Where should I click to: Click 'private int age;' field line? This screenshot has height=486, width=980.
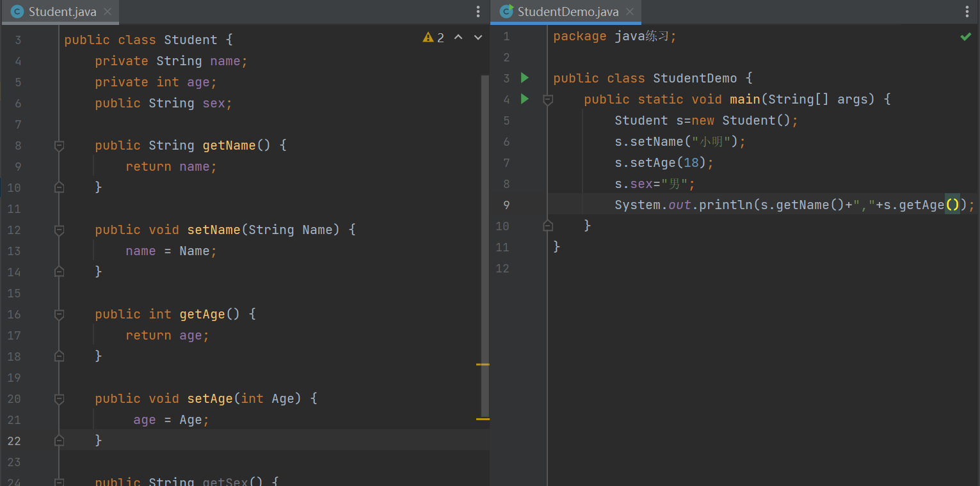click(156, 82)
